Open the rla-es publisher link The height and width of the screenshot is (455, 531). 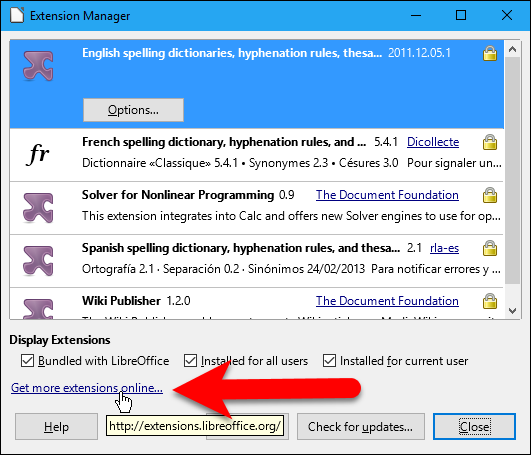[x=444, y=248]
